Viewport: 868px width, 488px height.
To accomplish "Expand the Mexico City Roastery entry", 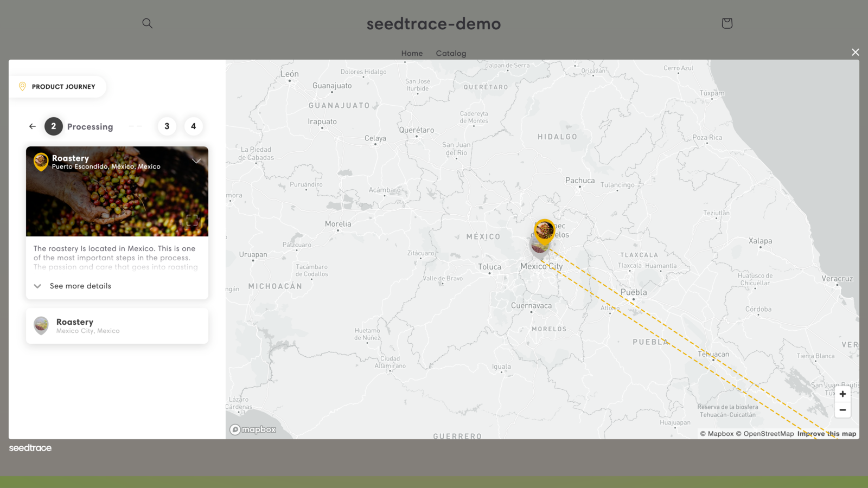I will coord(117,325).
